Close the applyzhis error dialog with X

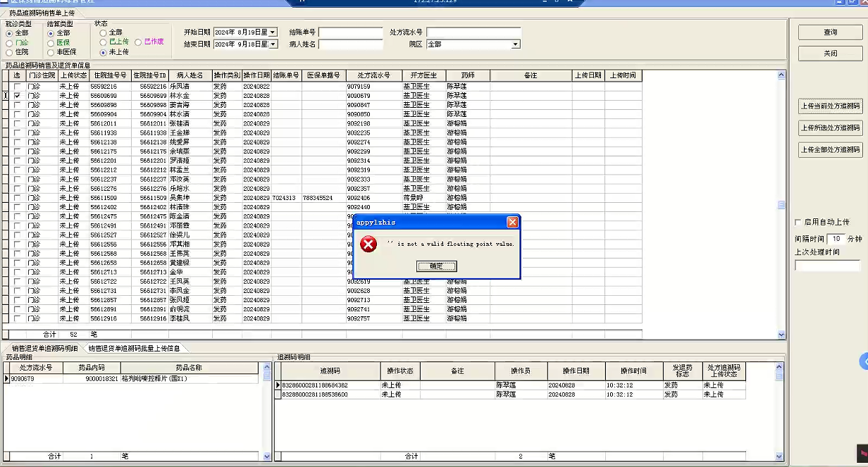tap(512, 223)
